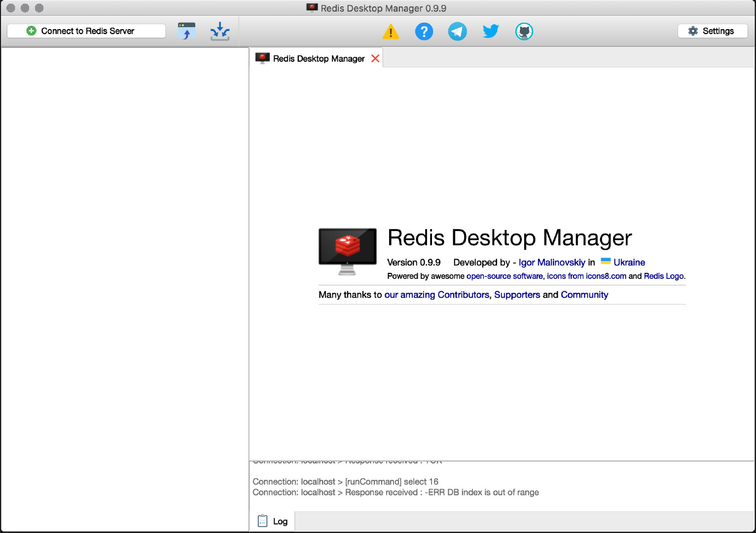The width and height of the screenshot is (756, 533).
Task: Click the gear icon in Settings
Action: [693, 31]
